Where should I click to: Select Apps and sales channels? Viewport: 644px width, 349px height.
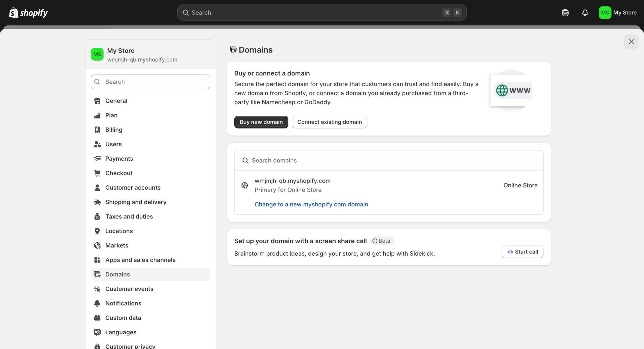[x=140, y=260]
